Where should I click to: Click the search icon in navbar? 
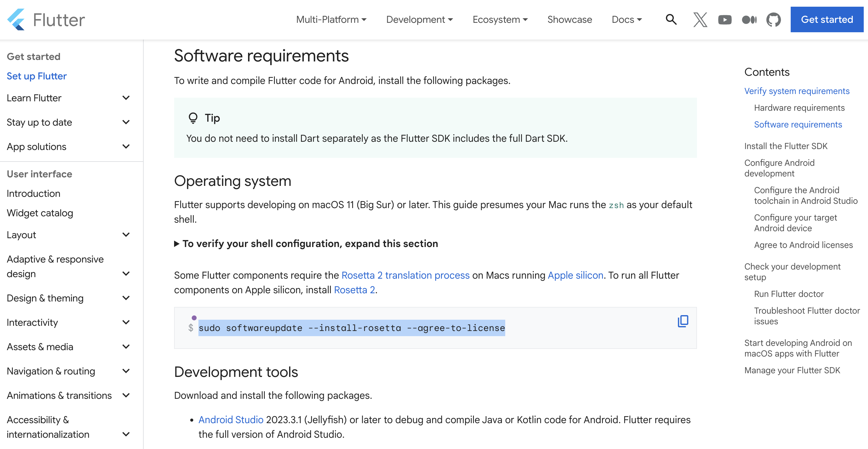(670, 20)
